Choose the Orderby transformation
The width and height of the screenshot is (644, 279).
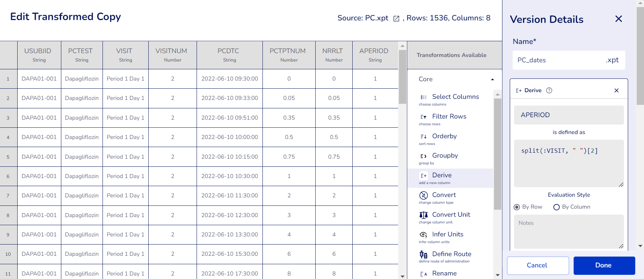click(450, 139)
